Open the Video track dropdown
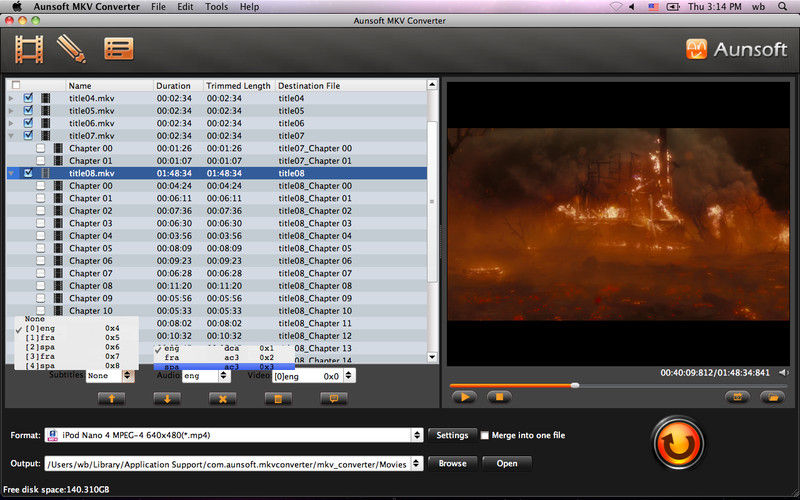Viewport: 800px width, 500px height. tap(313, 376)
